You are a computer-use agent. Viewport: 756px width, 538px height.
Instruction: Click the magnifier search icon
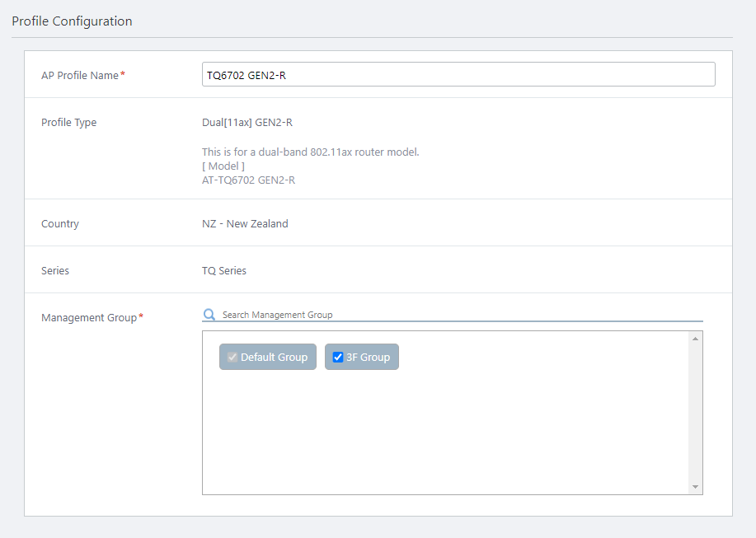pyautogui.click(x=209, y=315)
